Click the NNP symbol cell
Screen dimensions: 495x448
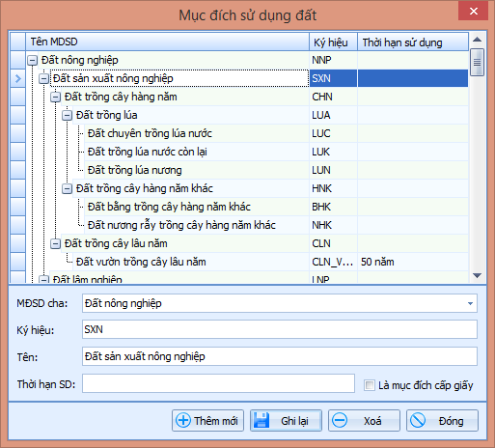tap(333, 60)
